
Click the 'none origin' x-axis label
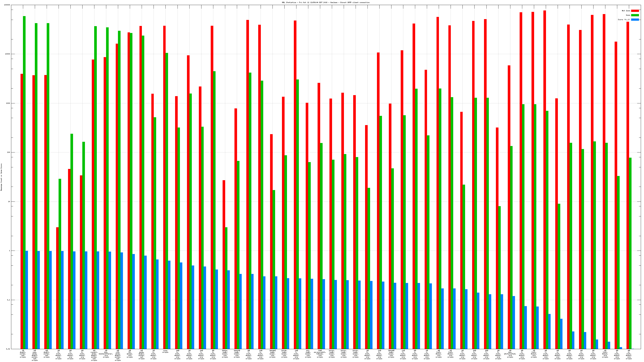165,352
